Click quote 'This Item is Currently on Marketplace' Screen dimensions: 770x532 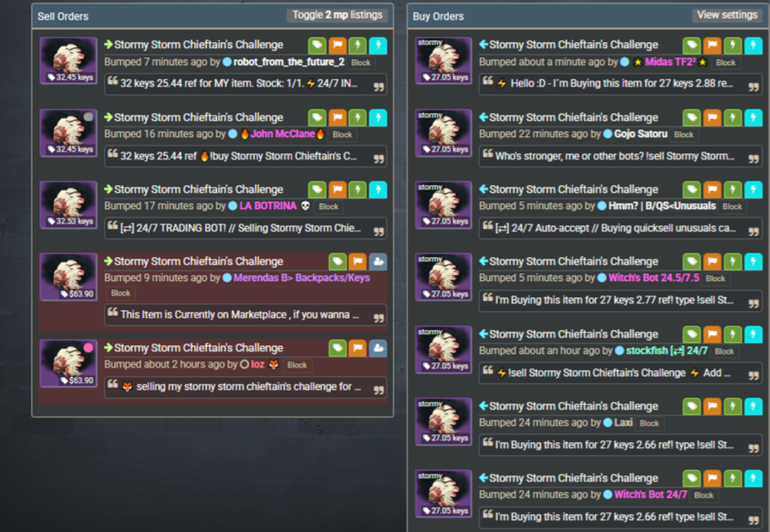(245, 315)
